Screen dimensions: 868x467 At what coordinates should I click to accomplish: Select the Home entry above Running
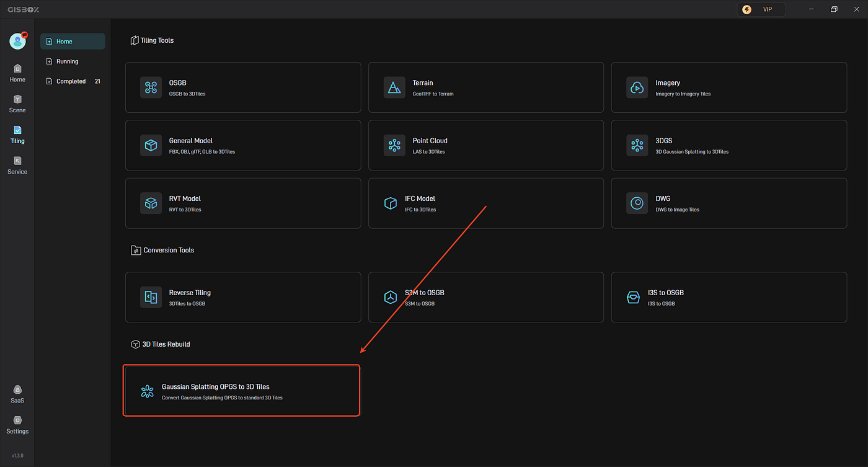coord(73,42)
